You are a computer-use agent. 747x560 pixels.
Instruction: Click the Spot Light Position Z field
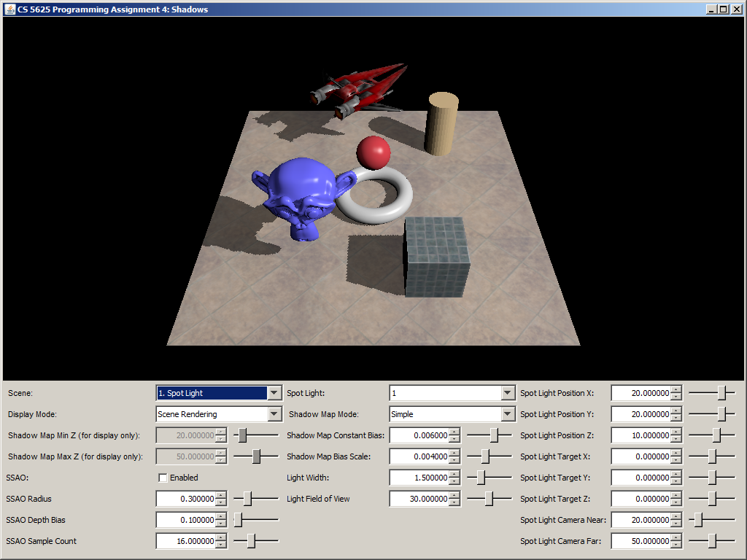click(640, 435)
